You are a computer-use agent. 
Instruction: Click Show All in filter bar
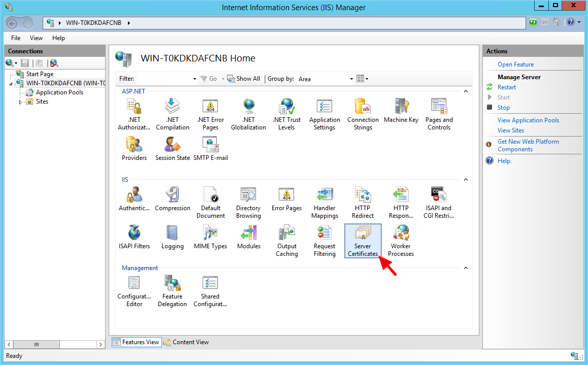(244, 79)
